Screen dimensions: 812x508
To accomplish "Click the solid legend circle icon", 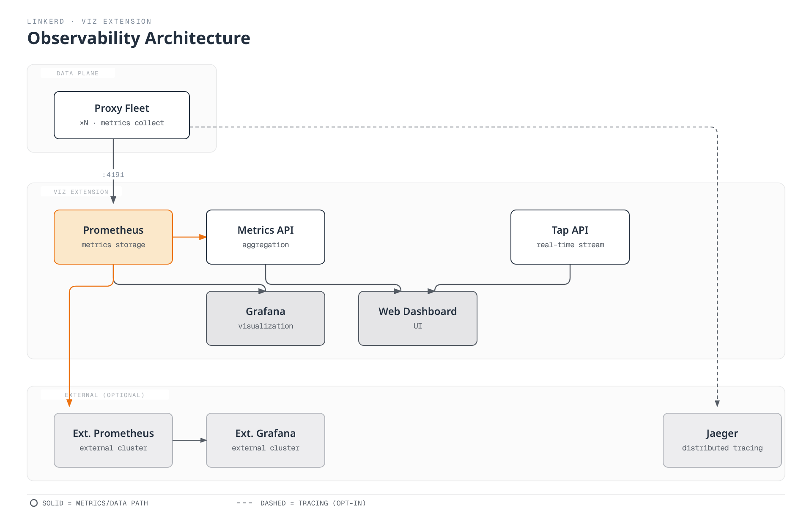I will 34,503.
